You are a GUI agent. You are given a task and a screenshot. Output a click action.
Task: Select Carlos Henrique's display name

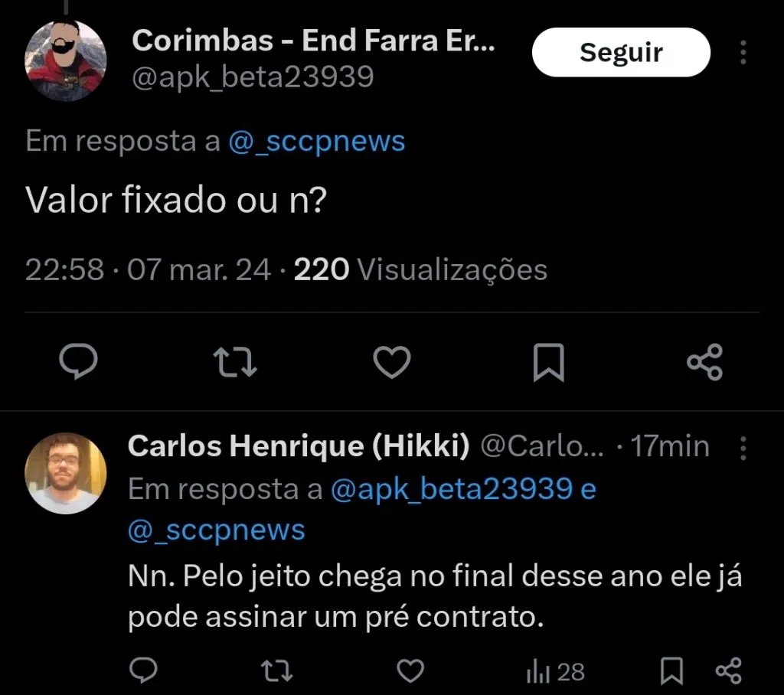coord(299,446)
